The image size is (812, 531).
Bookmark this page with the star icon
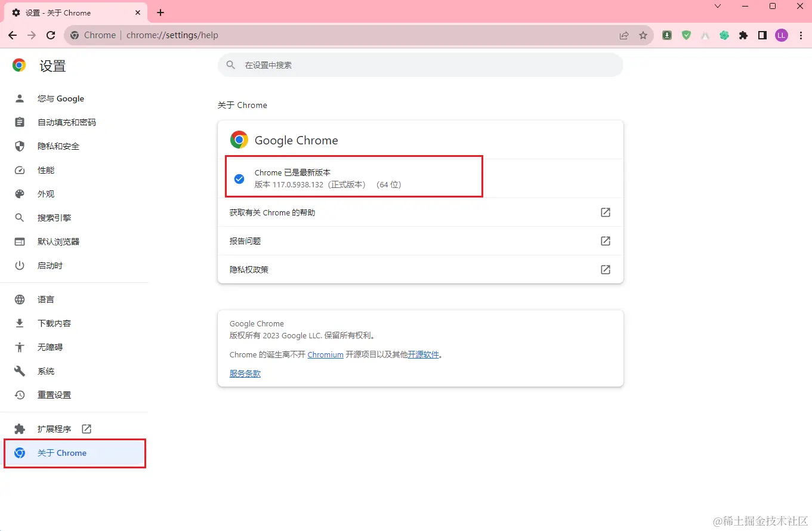click(x=643, y=35)
